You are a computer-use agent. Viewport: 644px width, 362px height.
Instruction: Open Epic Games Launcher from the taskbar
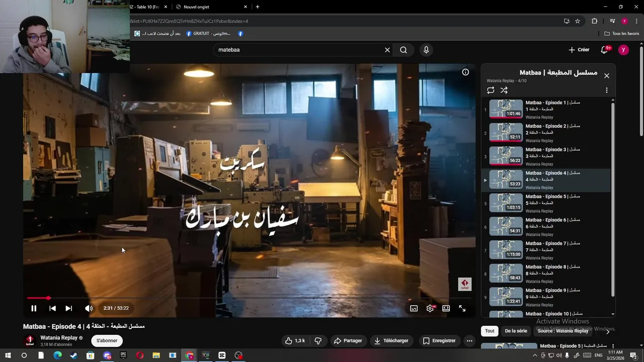pyautogui.click(x=123, y=355)
